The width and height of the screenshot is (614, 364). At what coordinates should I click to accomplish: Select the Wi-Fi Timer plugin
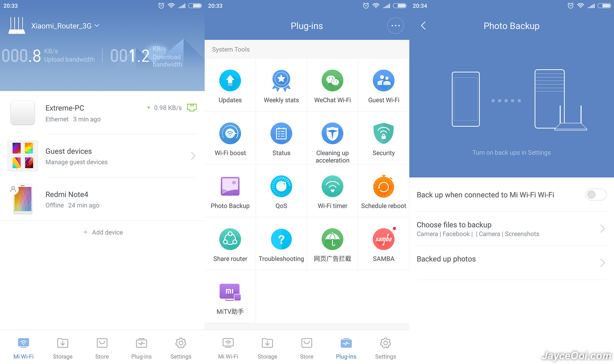332,192
